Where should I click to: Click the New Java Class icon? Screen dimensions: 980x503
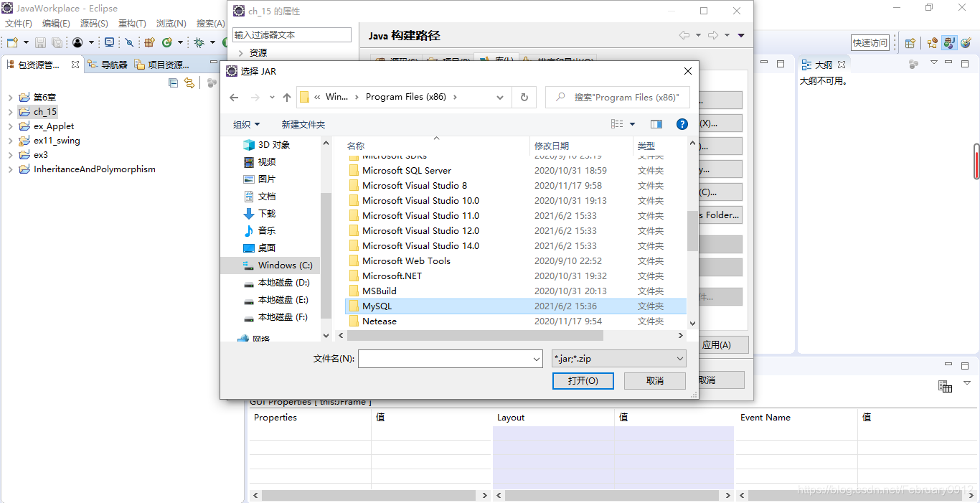pyautogui.click(x=167, y=43)
